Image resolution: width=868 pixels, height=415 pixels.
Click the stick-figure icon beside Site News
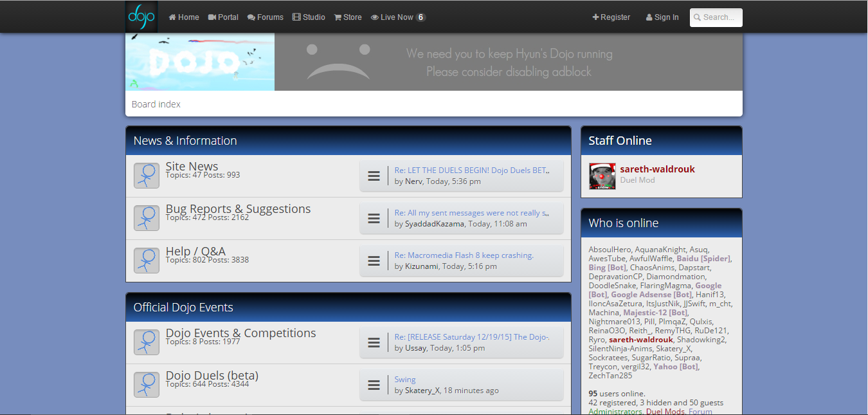pos(147,176)
